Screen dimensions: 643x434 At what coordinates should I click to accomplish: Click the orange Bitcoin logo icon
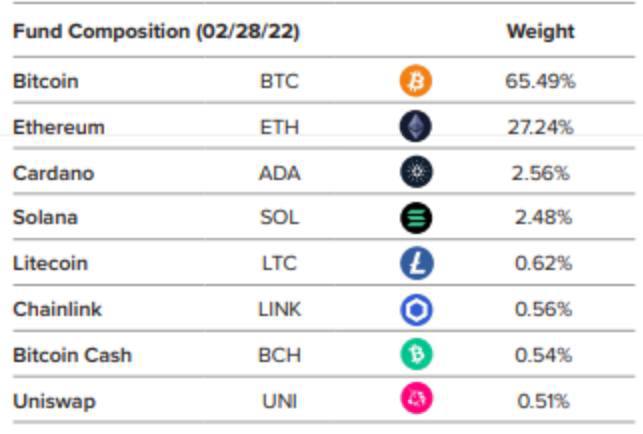(416, 80)
